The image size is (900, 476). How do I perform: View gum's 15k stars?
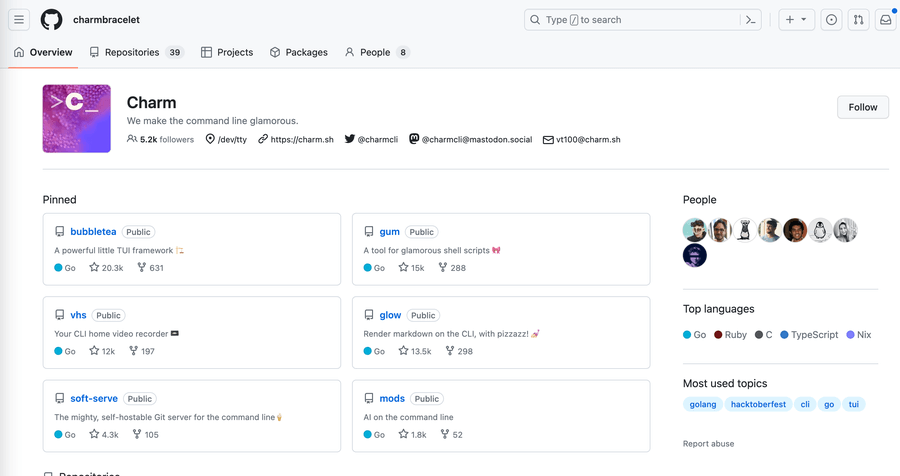[412, 268]
